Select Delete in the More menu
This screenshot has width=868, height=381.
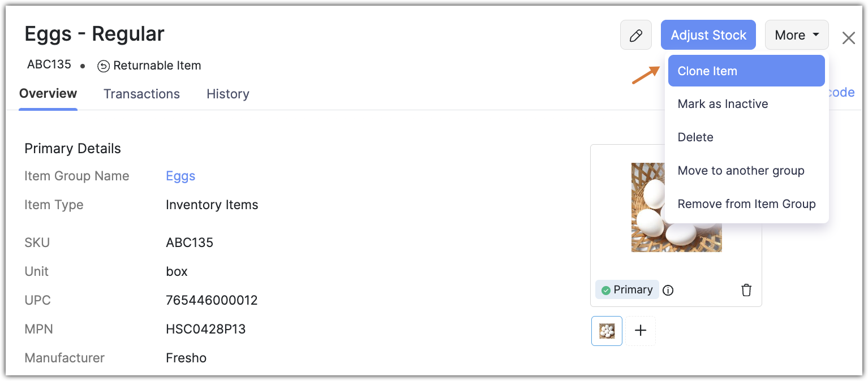(695, 137)
